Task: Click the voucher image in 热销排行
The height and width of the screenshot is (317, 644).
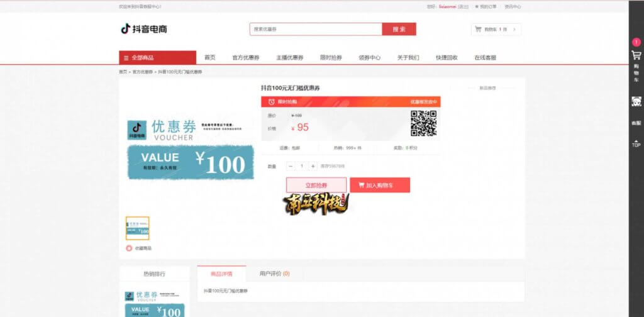Action: coord(155,303)
